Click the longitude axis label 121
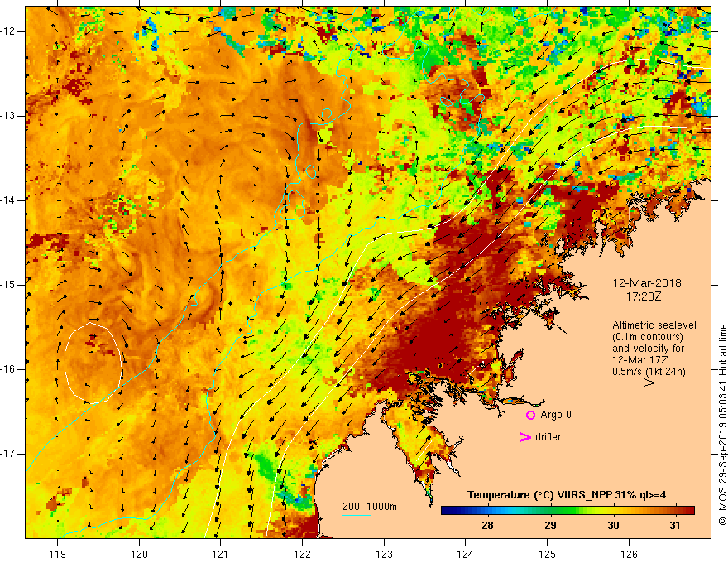Viewport: 728px width, 563px height. [x=221, y=554]
